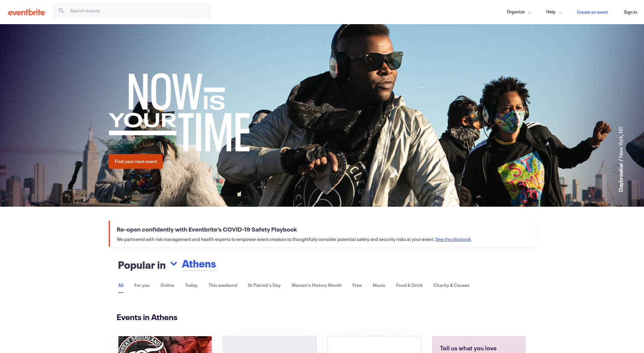Click the chevron next to Help

(560, 13)
